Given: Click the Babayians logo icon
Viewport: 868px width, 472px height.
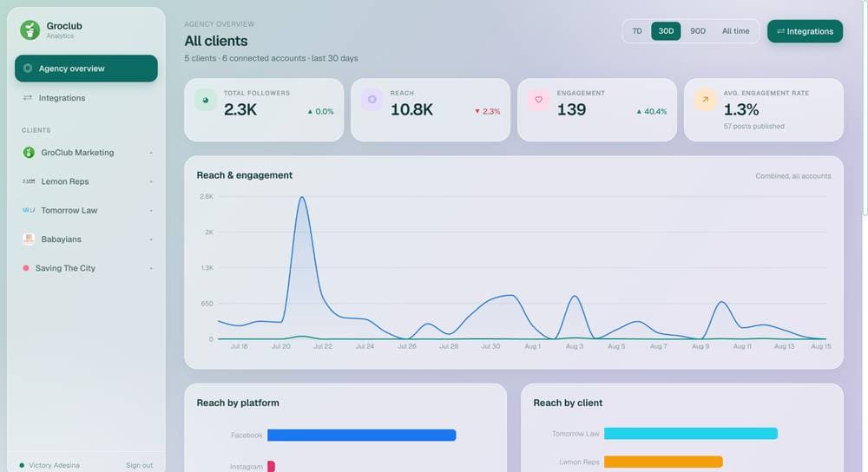Looking at the screenshot, I should tap(29, 239).
